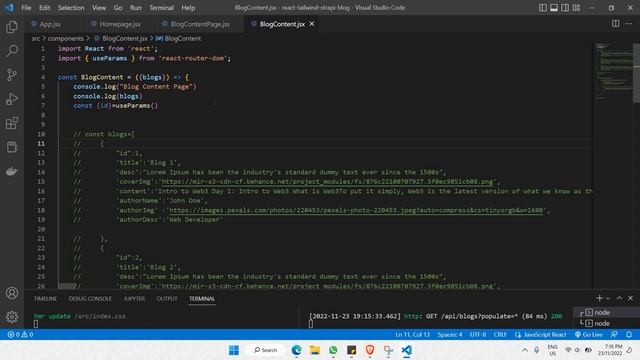Switch to the BlogContentPage.jsx editor tab
640x360 pixels.
pyautogui.click(x=200, y=24)
